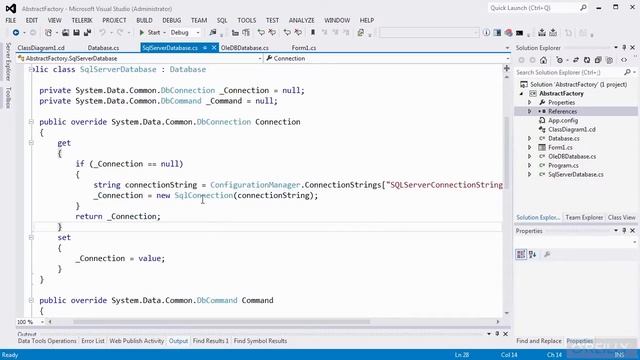Collapse the set accessor outline region

point(31,237)
